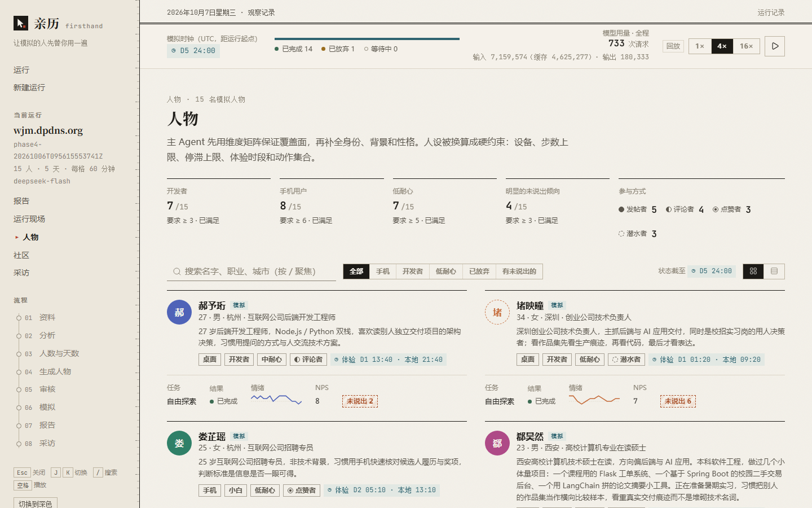Screen dimensions: 812x508
Task: Open the first 采访 sidebar entry below 社区
Action: (x=21, y=273)
